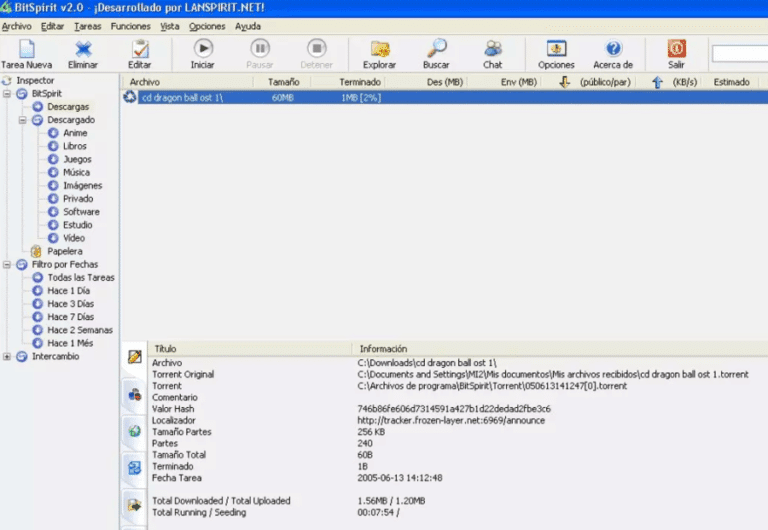Open the Ayuda menu
The image size is (768, 530).
tap(248, 26)
